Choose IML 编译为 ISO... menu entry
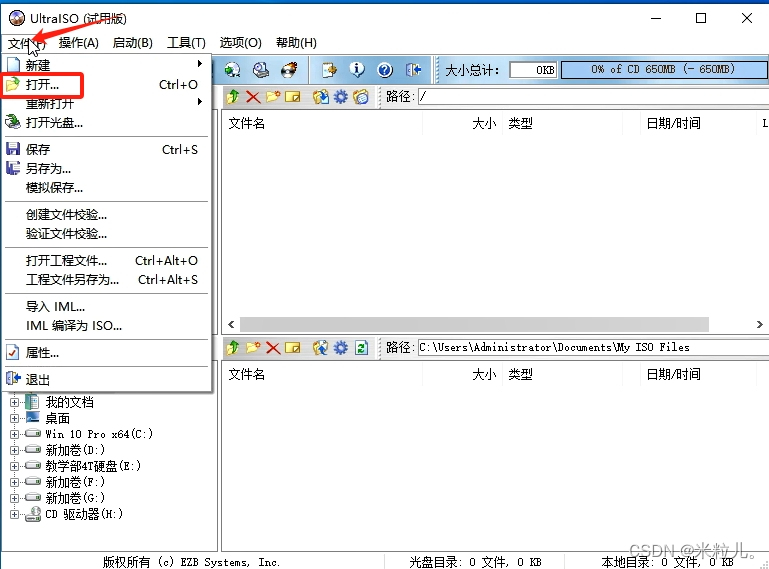The height and width of the screenshot is (569, 769). [x=107, y=326]
